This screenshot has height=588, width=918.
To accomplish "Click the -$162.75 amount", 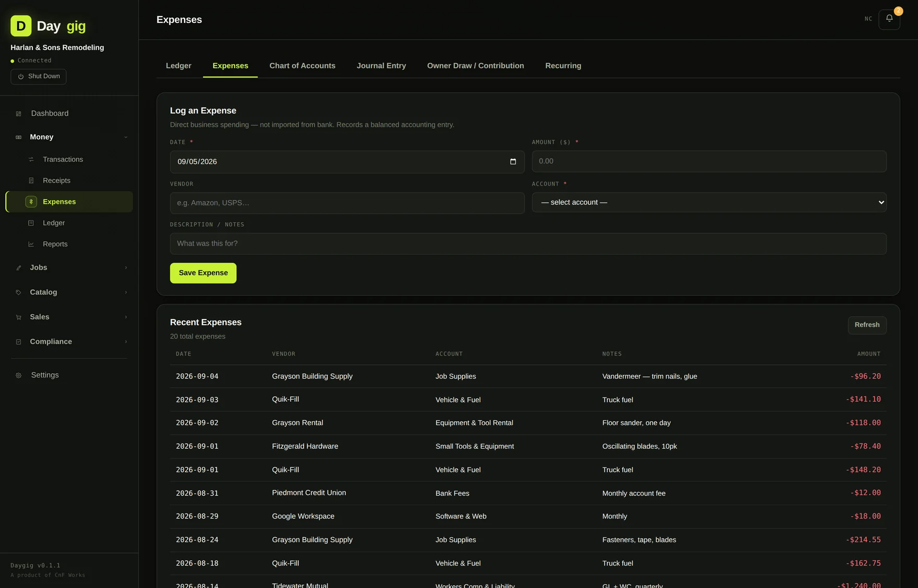I will tap(863, 563).
